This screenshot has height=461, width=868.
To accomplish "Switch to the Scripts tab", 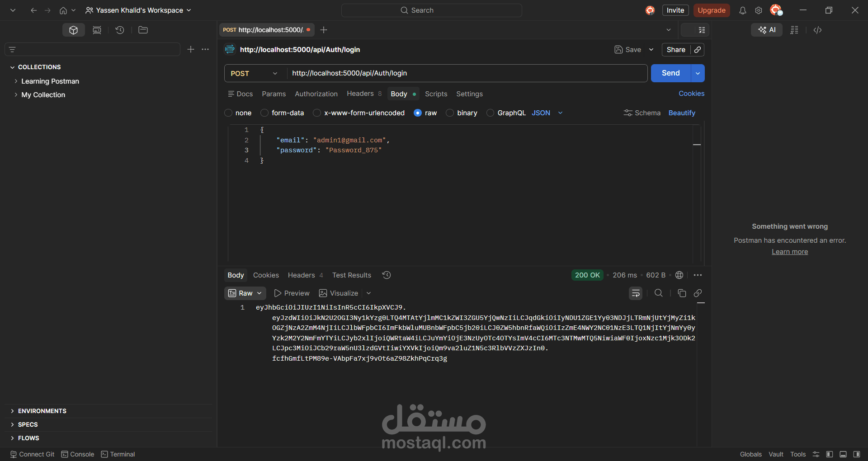I will [x=436, y=94].
